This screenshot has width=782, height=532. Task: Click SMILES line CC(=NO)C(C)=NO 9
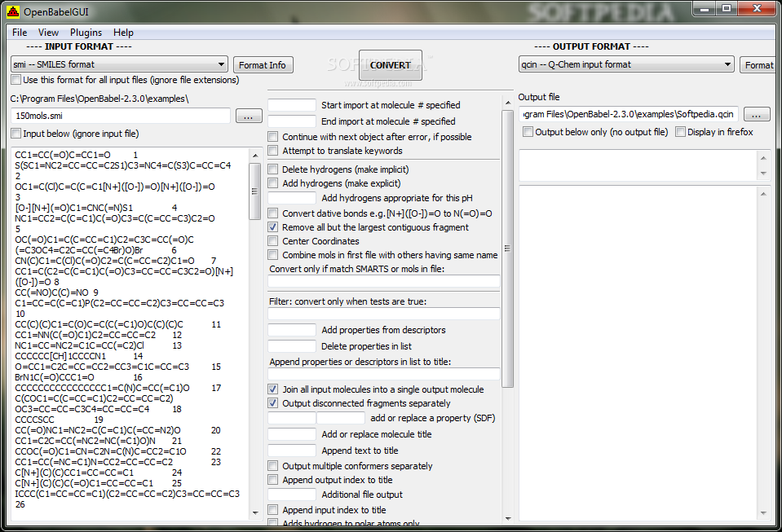[56, 292]
